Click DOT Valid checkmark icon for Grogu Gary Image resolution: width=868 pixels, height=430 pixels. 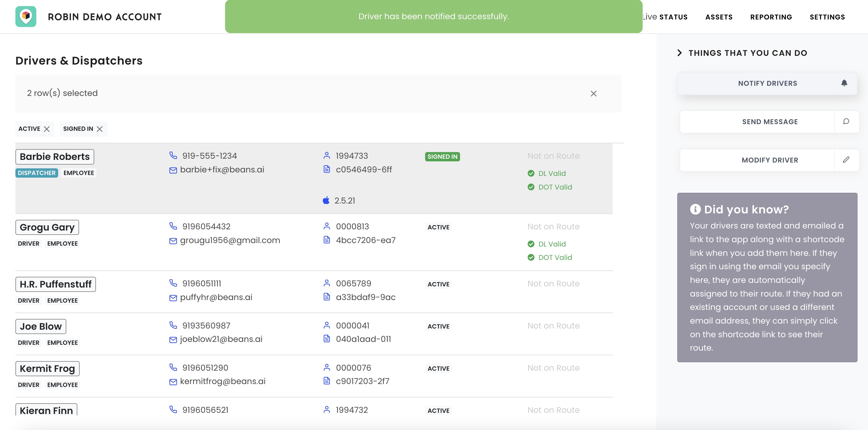[531, 257]
